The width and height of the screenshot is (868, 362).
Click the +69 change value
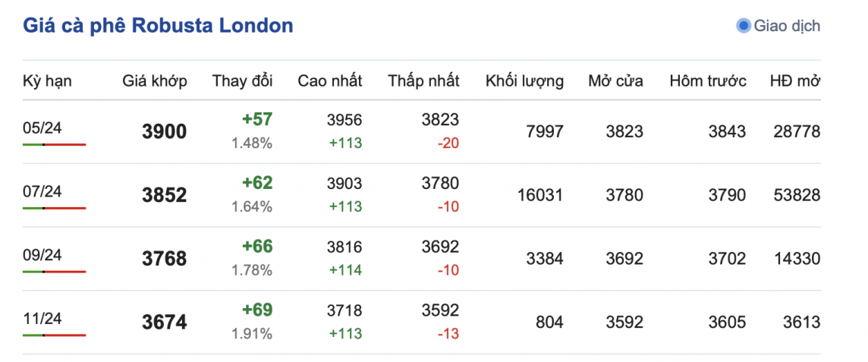coord(257,310)
